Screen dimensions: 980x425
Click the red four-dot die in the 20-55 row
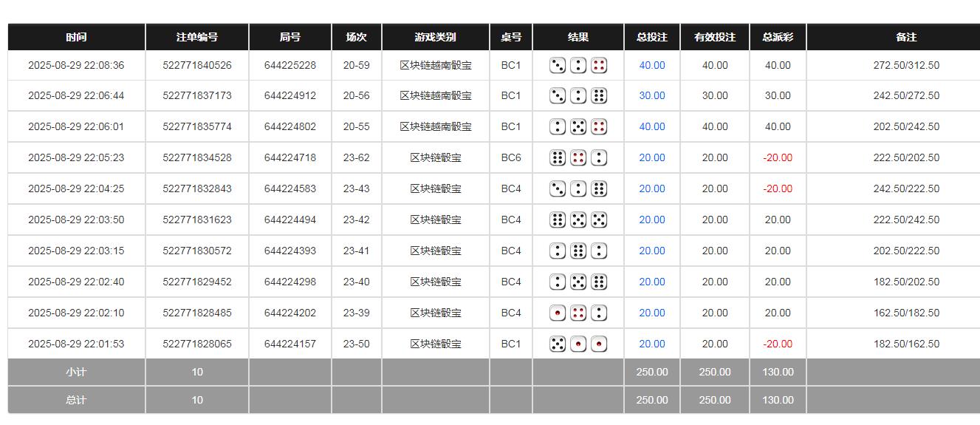click(x=599, y=127)
